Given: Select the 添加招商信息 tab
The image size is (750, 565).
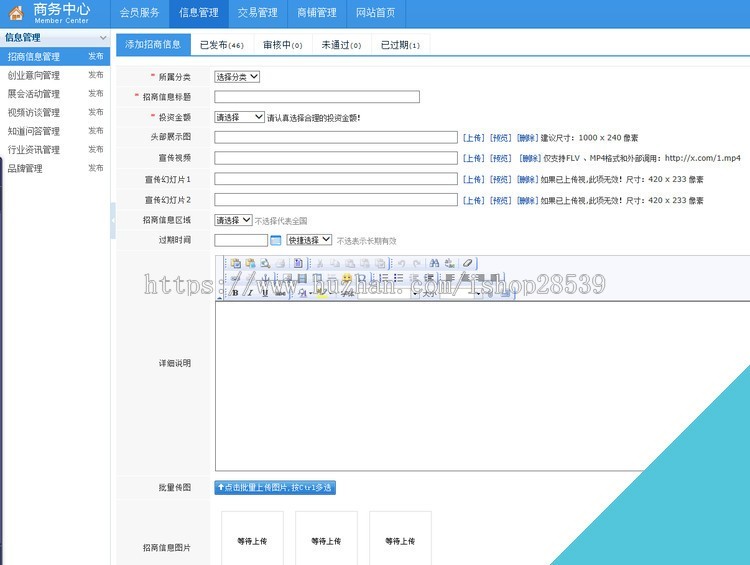Looking at the screenshot, I should point(153,44).
